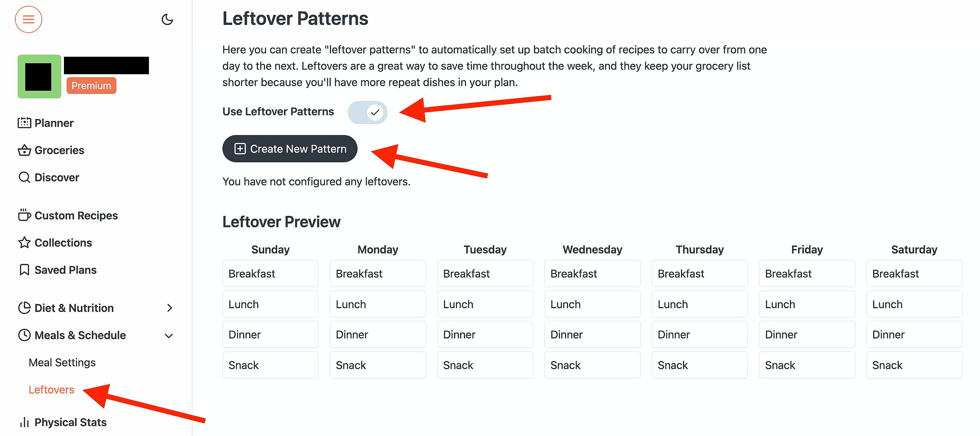Select Saturday Snack preview cell
Image resolution: width=980 pixels, height=436 pixels.
tap(914, 365)
